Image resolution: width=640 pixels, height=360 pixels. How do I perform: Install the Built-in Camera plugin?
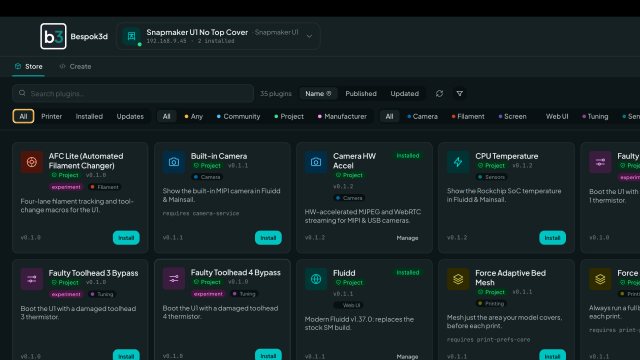[x=268, y=238]
